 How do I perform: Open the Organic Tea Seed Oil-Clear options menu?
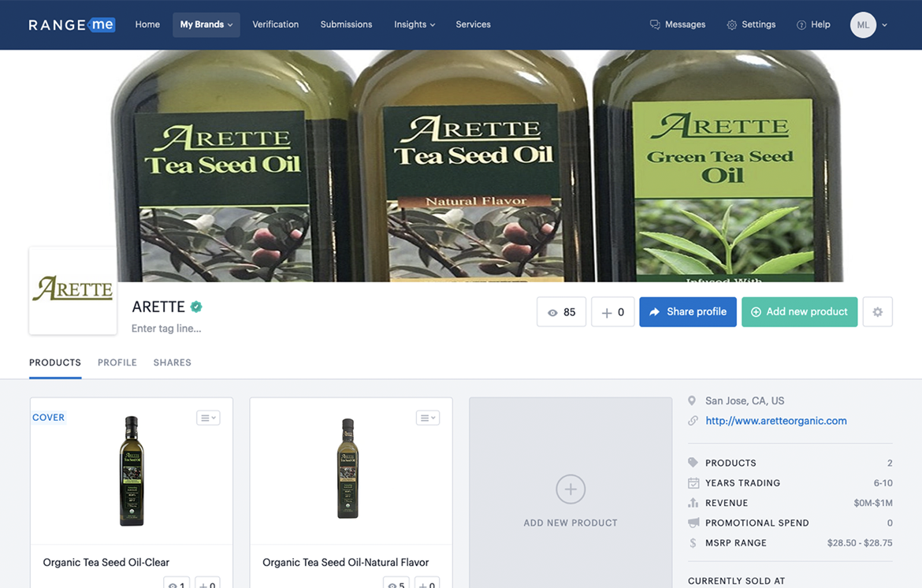[x=208, y=418]
